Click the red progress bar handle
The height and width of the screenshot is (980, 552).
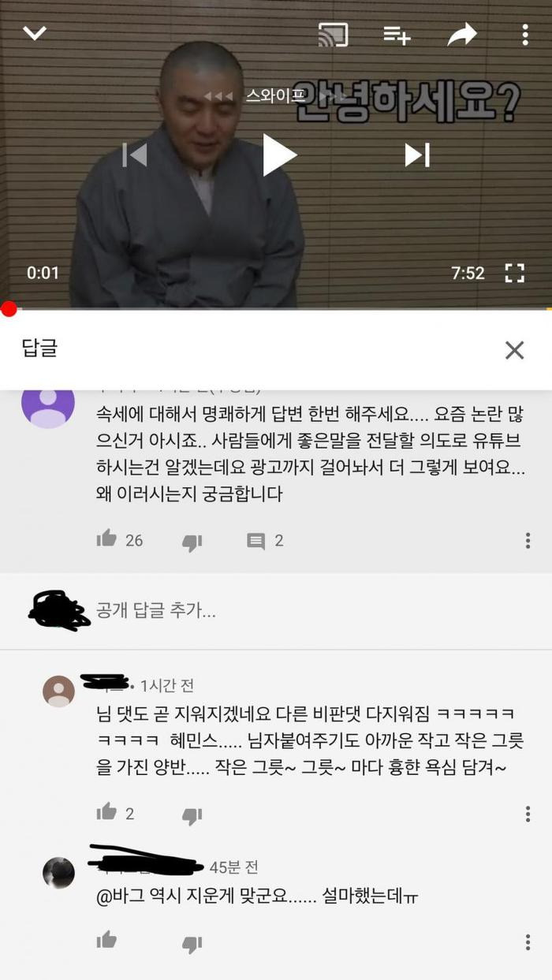click(x=9, y=309)
